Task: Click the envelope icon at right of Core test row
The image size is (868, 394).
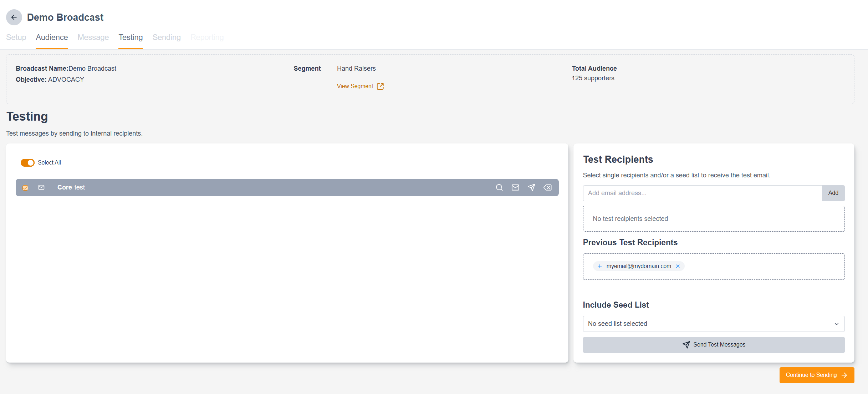Action: [x=515, y=187]
